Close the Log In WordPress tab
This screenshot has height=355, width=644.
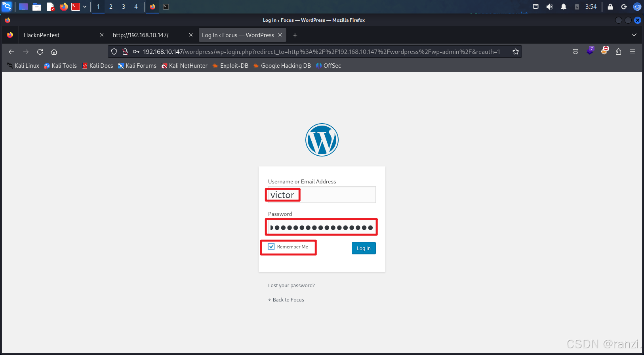tap(280, 35)
